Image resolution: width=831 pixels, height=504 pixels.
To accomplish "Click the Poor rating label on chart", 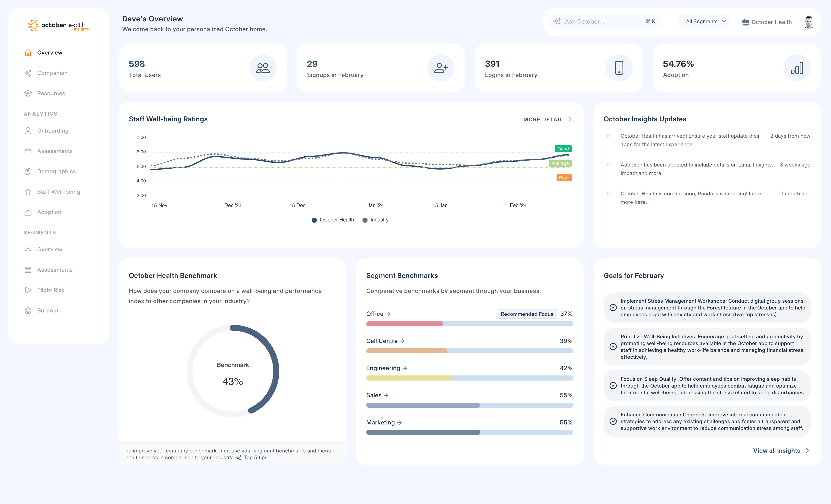I will click(564, 178).
